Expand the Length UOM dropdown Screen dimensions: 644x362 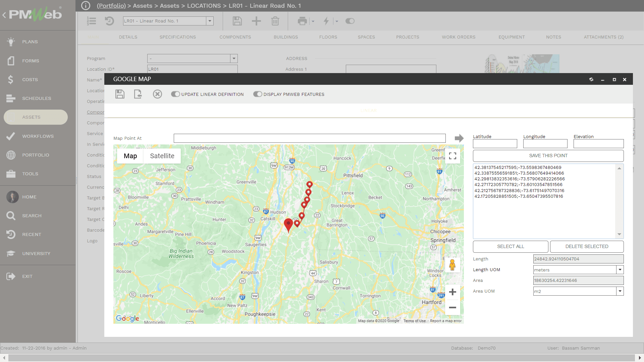click(620, 269)
